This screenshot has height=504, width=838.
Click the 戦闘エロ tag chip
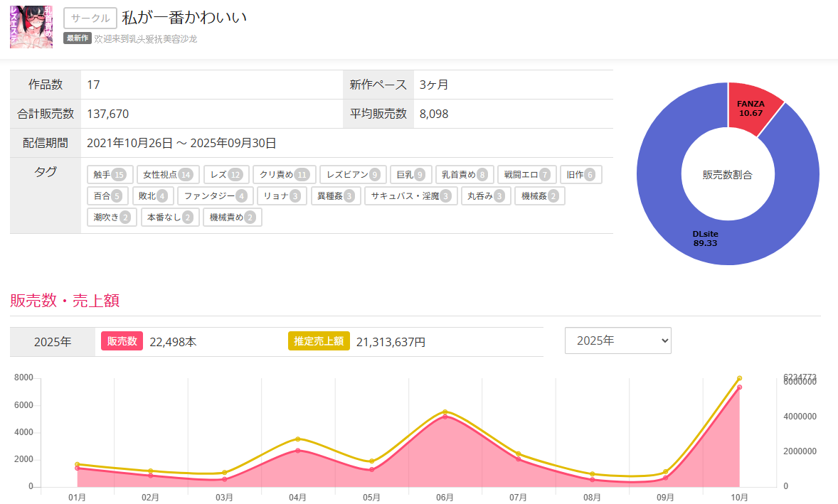coord(526,175)
